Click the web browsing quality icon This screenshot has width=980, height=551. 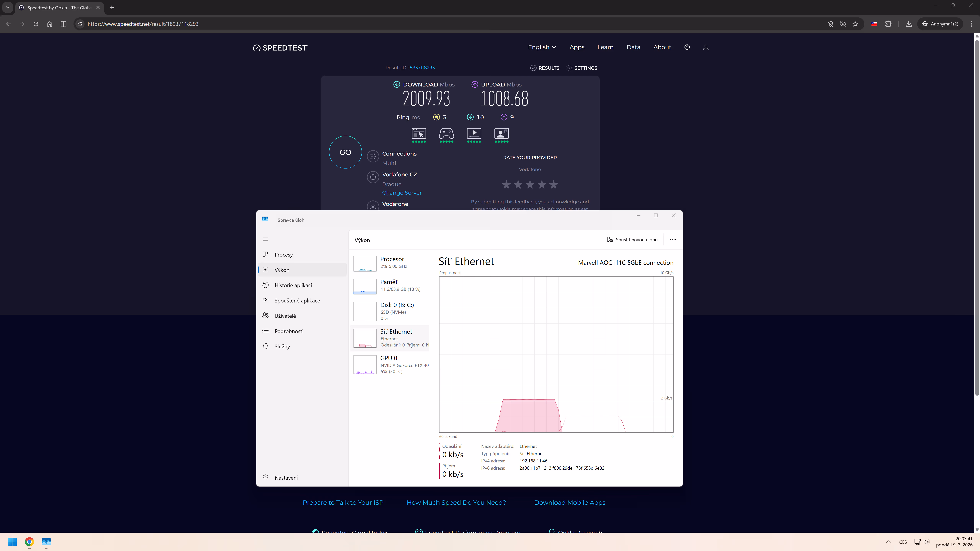click(419, 134)
